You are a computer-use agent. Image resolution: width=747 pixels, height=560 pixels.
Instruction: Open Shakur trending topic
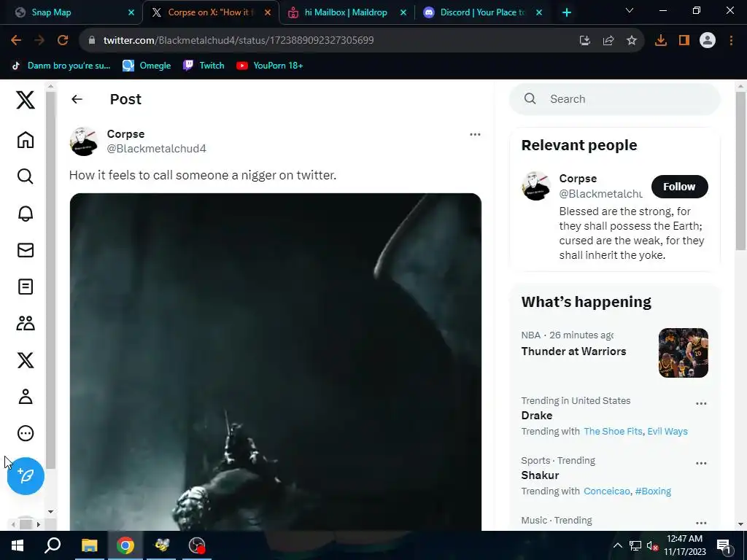tap(540, 475)
